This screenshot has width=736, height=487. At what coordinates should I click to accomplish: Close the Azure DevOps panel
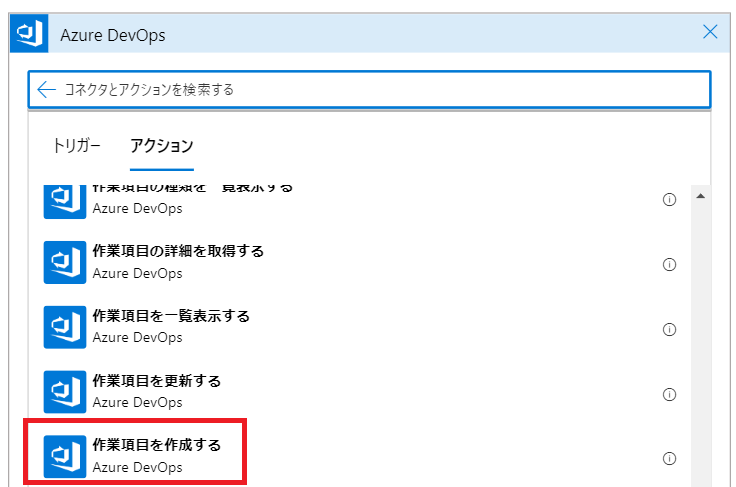point(710,32)
